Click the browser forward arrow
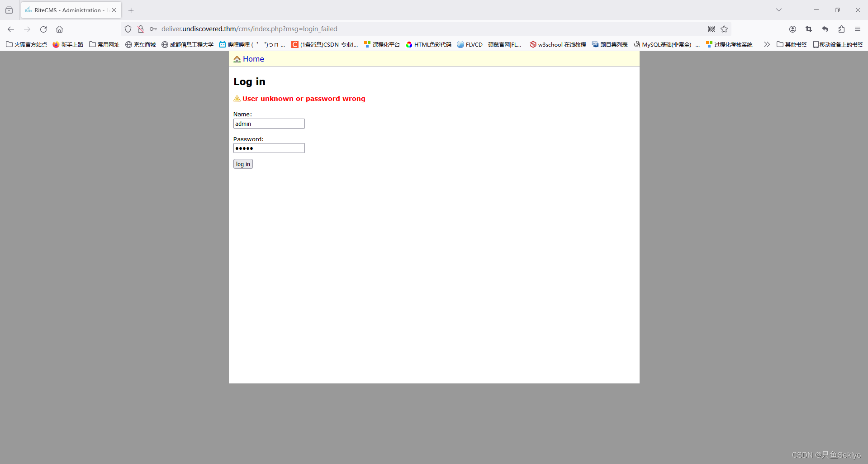Screen dimensions: 868x464 point(27,29)
